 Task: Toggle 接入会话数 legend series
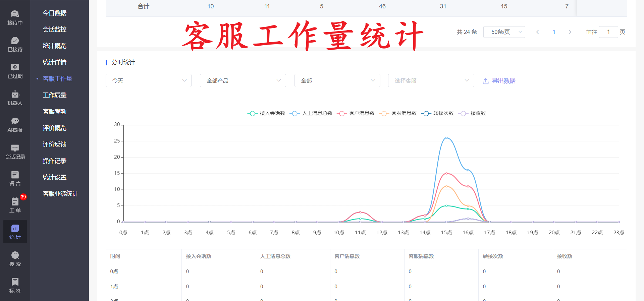point(266,113)
